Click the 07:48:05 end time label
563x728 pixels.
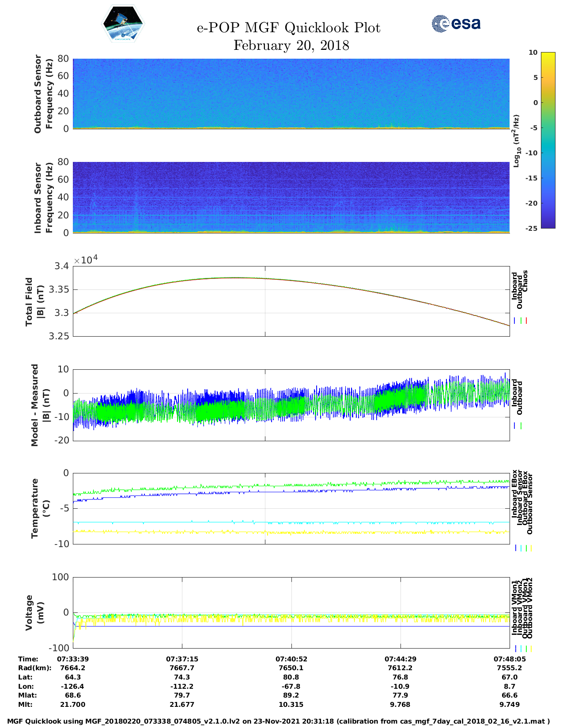coord(509,659)
